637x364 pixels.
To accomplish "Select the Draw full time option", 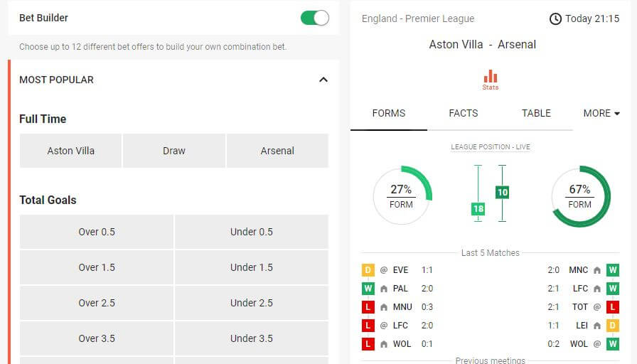I will (174, 151).
